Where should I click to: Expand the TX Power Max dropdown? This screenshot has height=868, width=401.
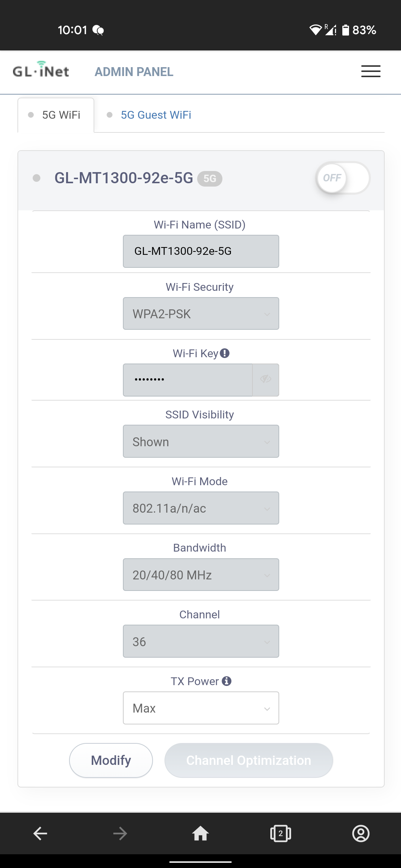201,708
